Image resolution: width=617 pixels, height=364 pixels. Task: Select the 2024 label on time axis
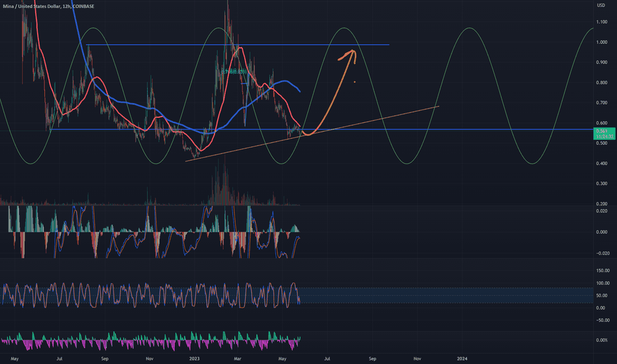pyautogui.click(x=462, y=359)
